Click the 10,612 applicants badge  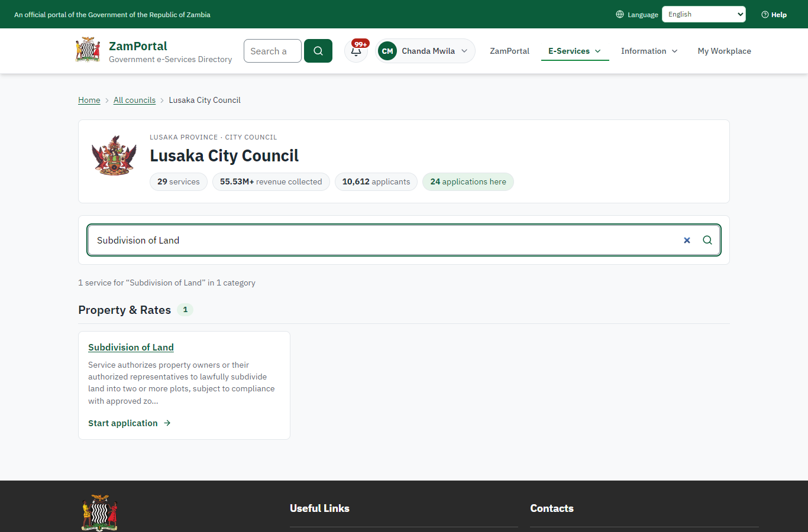(x=376, y=181)
